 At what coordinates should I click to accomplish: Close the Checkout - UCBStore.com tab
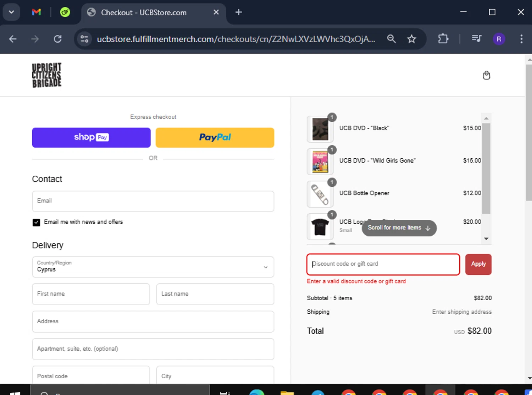click(216, 12)
